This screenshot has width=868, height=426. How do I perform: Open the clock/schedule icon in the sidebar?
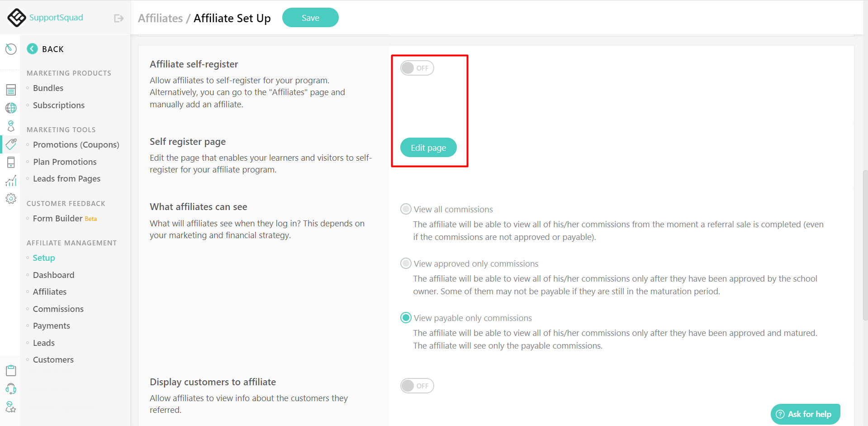point(10,48)
